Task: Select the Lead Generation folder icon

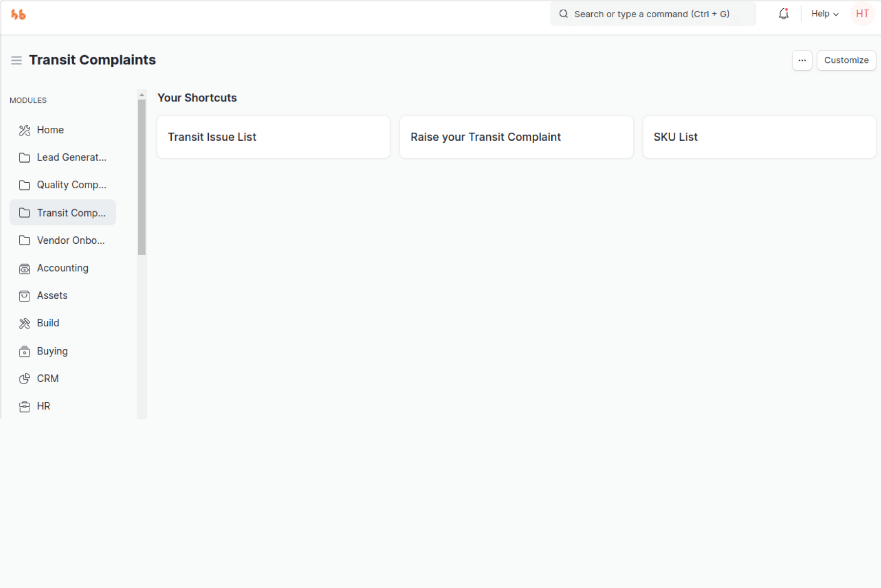Action: [x=24, y=157]
